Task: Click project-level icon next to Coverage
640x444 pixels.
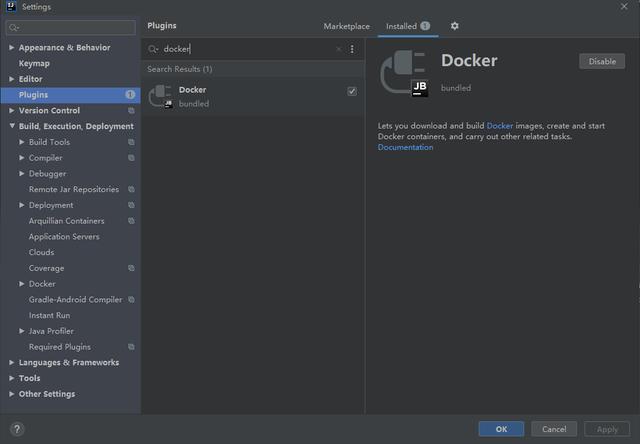Action: tap(131, 268)
